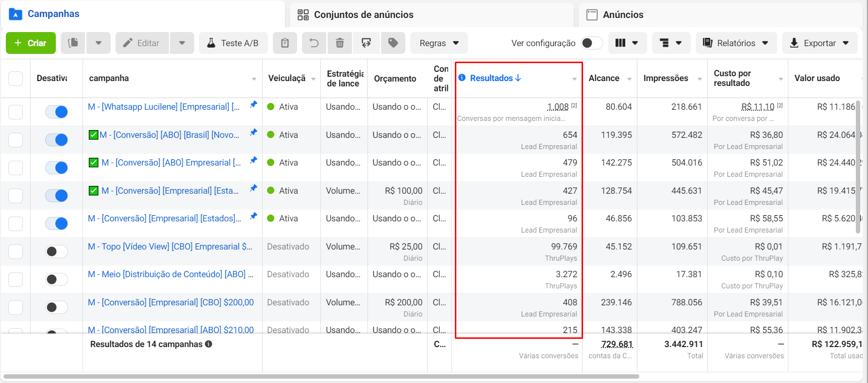Turn off [Conversão] [ABO] Empresarial campaign switch
The width and height of the screenshot is (868, 383).
click(x=56, y=168)
